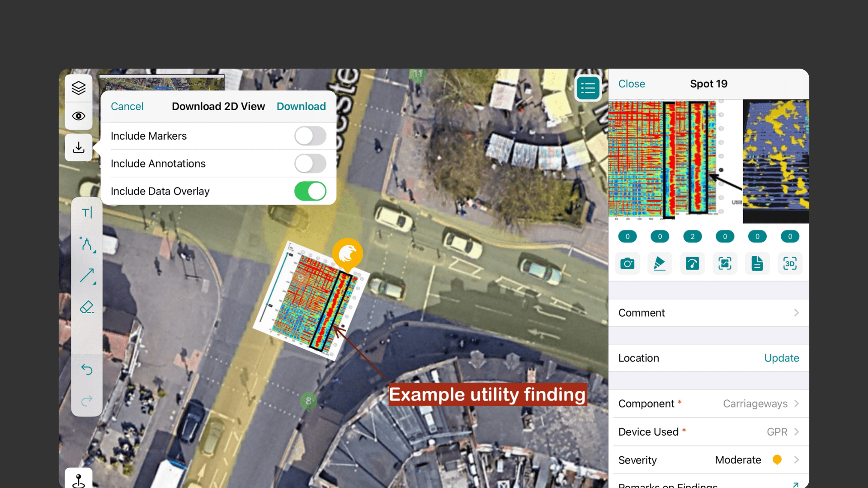
Task: Open the document attachment icon
Action: (758, 263)
